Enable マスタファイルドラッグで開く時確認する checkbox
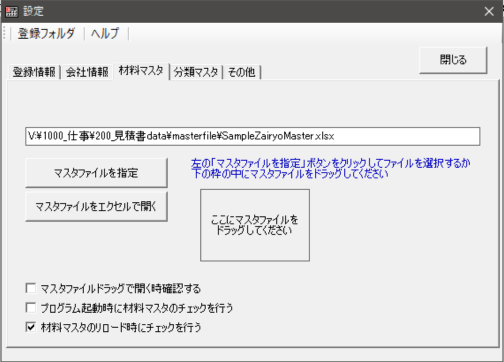Screen dimensions: 504x362 (x=31, y=288)
